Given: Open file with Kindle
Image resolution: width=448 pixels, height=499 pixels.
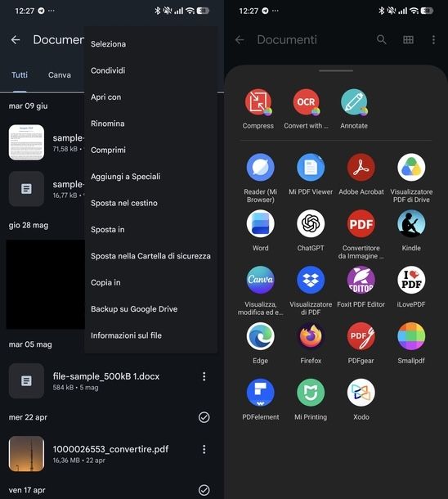Looking at the screenshot, I should click(411, 223).
